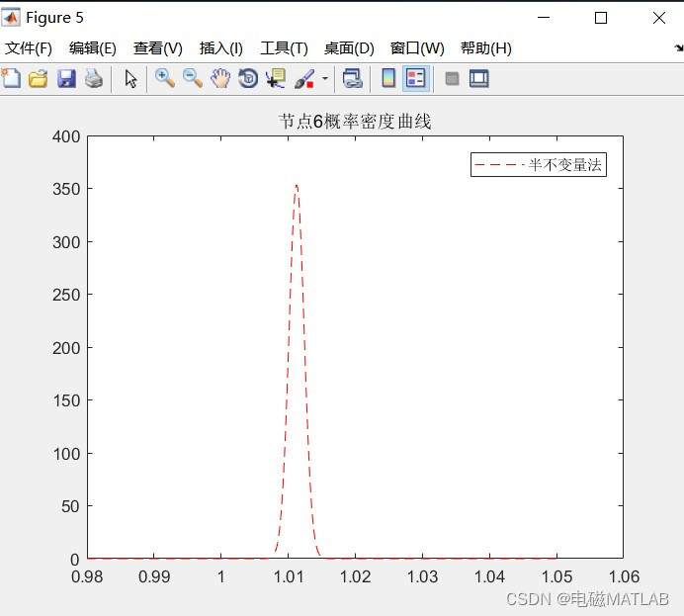Turn on the Data Cursor tool
This screenshot has height=616, width=684.
276,79
